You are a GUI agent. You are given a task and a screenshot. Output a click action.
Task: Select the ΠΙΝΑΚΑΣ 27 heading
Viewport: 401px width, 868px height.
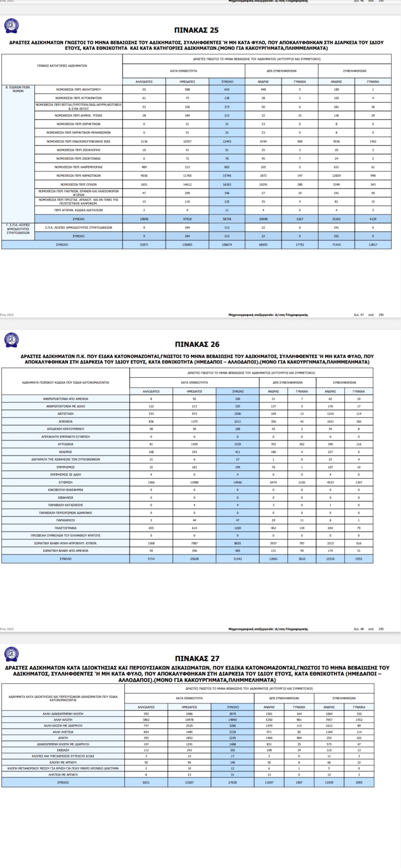197,658
